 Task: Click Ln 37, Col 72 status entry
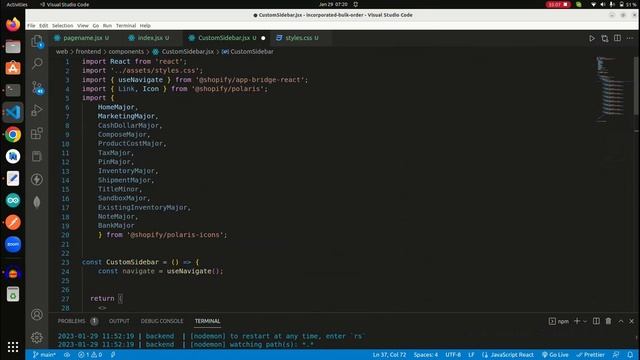tap(389, 355)
